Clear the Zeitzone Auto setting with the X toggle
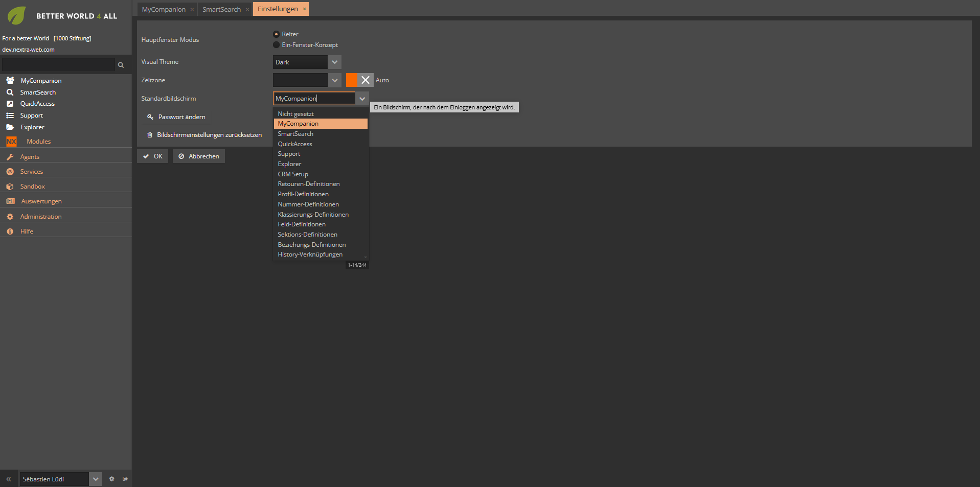Screen dimensions: 980x487 (x=366, y=80)
